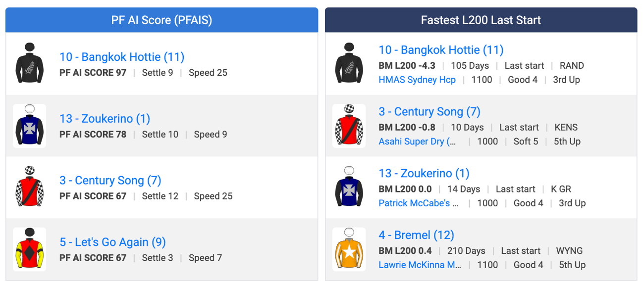Click Zoukerino silks icon in Fastest L200 panel
644x285 pixels.
coord(349,188)
